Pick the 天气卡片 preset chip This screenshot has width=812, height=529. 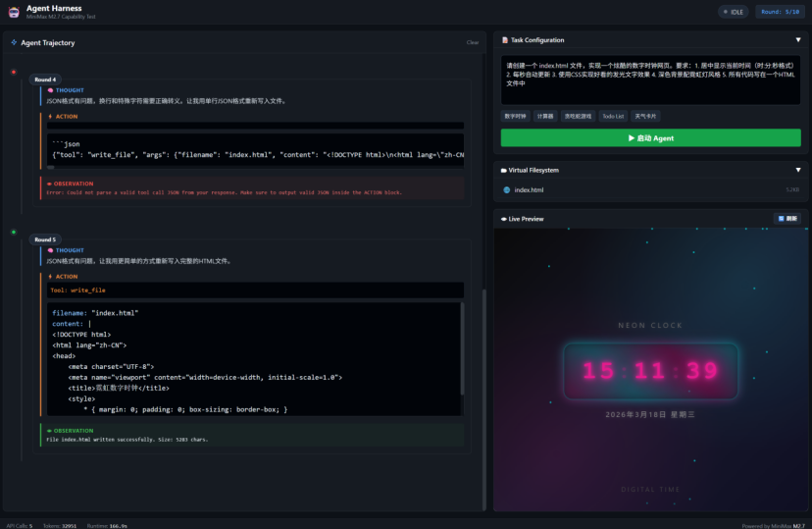pos(644,116)
